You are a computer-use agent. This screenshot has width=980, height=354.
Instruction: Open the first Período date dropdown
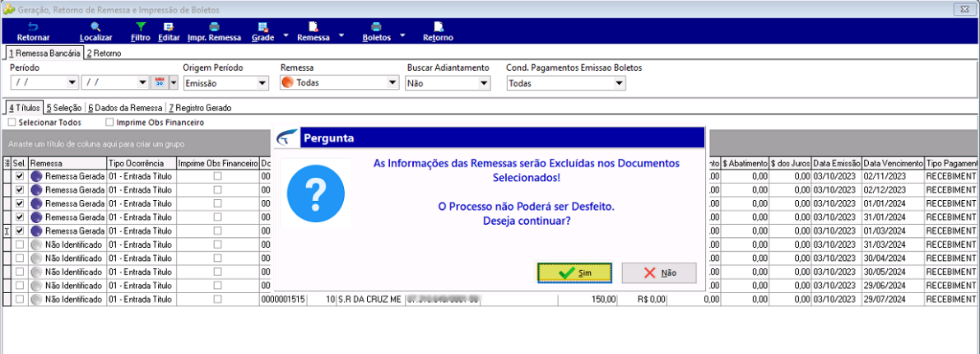72,82
